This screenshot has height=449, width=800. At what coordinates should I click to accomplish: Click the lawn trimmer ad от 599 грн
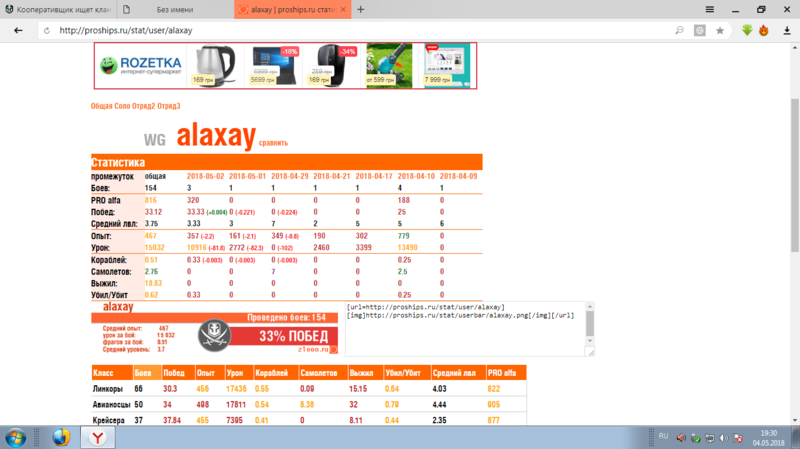coord(389,66)
